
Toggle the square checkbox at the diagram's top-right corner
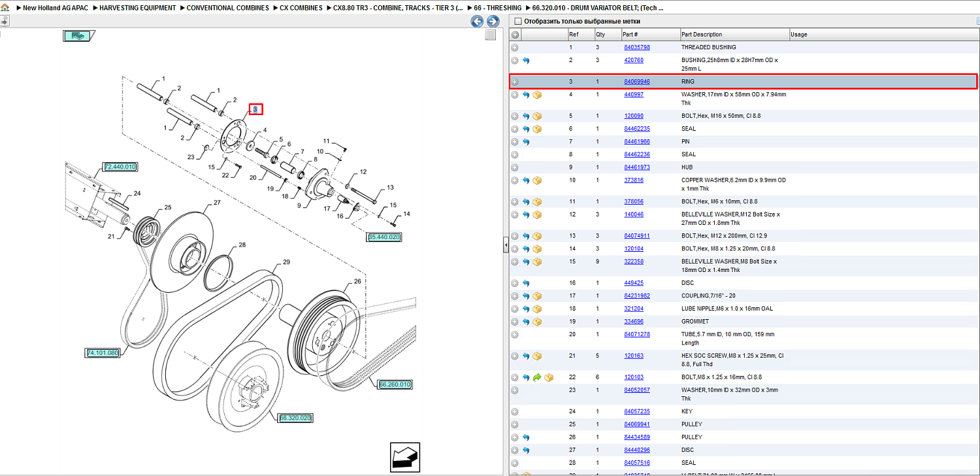pyautogui.click(x=491, y=35)
